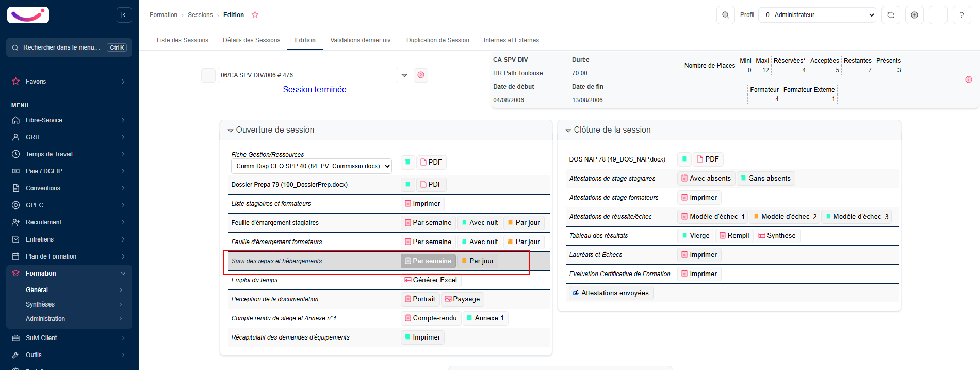Click Annexe 1 button
The width and height of the screenshot is (980, 370).
point(485,318)
